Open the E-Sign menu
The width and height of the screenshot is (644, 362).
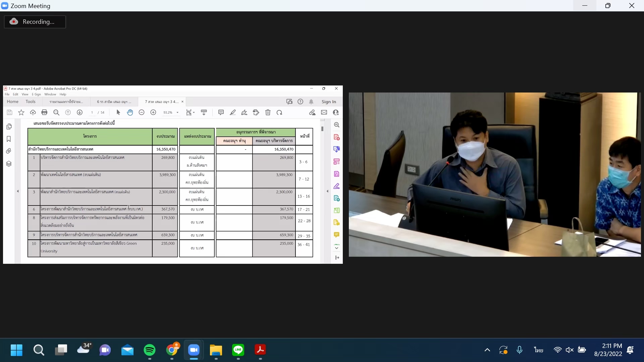pos(36,95)
